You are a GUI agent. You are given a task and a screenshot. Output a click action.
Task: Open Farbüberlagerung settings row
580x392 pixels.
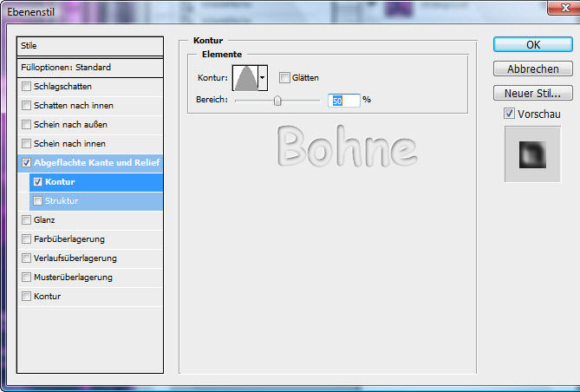pos(90,239)
